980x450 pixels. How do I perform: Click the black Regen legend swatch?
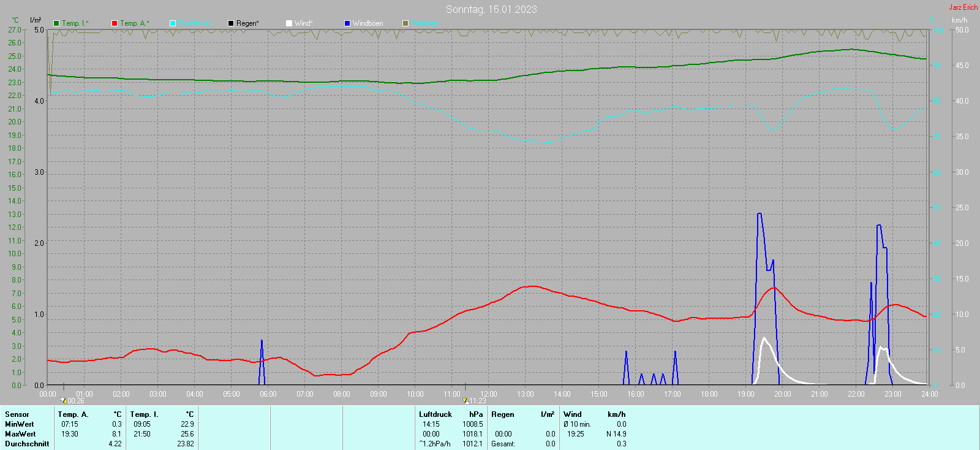231,23
